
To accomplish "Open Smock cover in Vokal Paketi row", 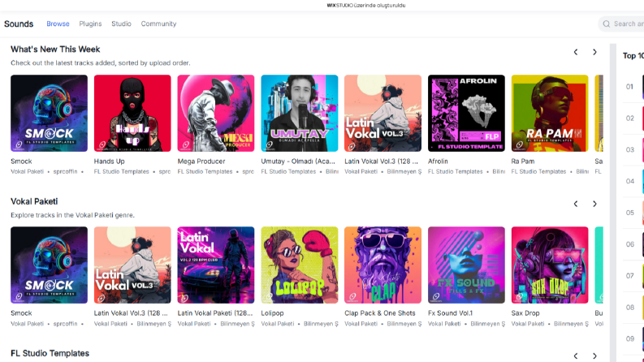I will pos(49,265).
